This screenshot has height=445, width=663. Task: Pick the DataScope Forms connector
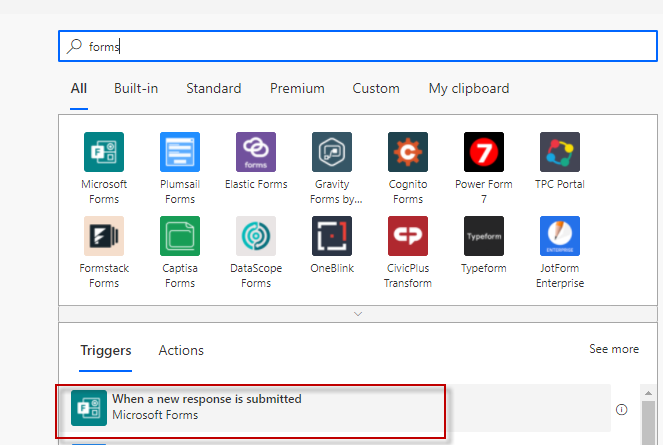pyautogui.click(x=256, y=236)
